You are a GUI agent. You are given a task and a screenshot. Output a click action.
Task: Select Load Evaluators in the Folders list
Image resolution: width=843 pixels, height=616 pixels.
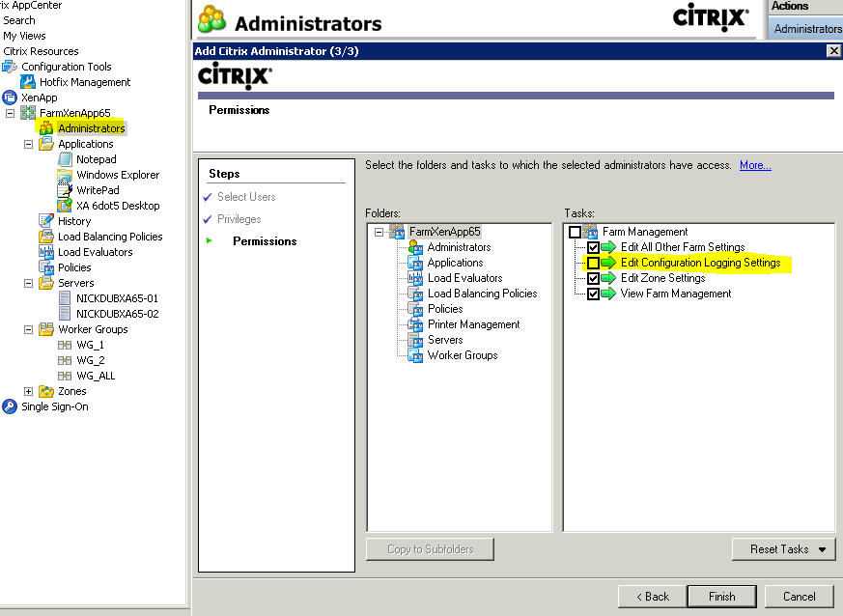(465, 278)
